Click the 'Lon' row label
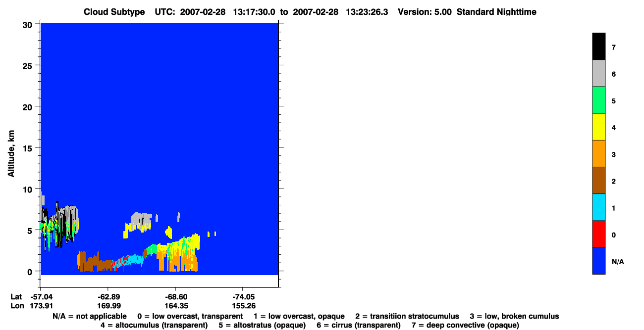Image resolution: width=644 pixels, height=330 pixels. [x=17, y=306]
